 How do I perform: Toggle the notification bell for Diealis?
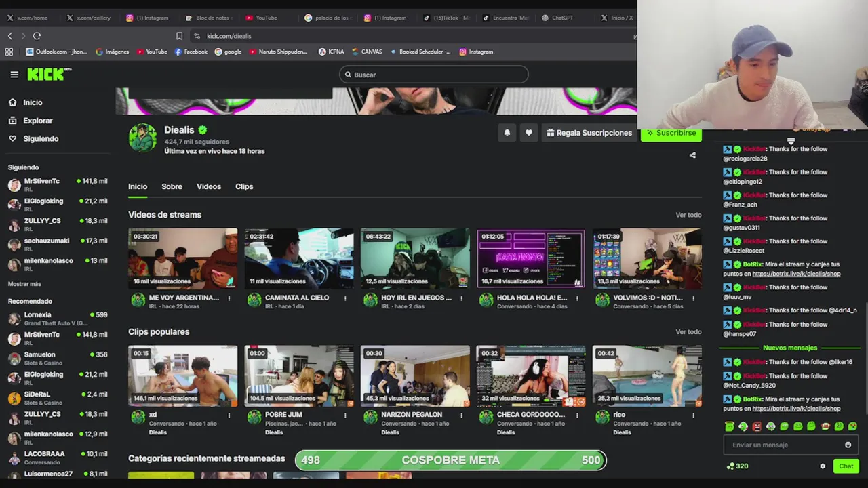pyautogui.click(x=507, y=133)
